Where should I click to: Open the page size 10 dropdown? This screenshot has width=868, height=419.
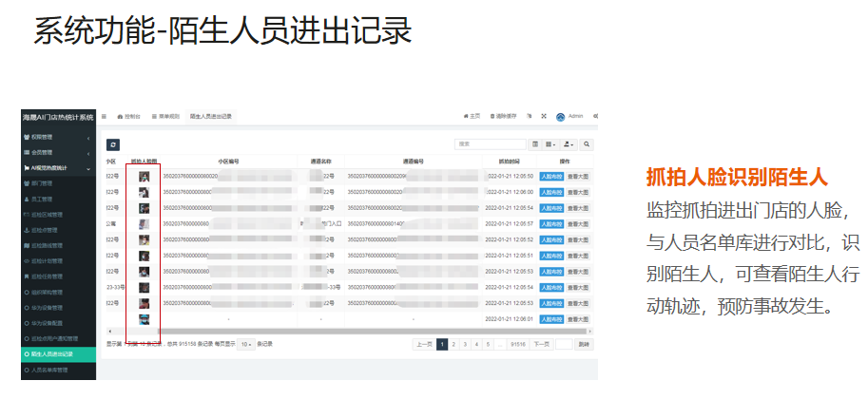point(245,344)
